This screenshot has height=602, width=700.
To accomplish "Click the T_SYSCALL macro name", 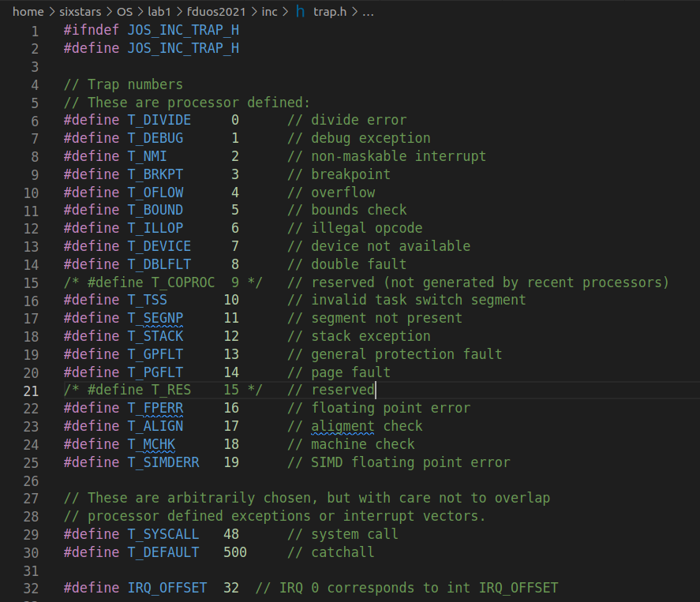I will (x=163, y=534).
